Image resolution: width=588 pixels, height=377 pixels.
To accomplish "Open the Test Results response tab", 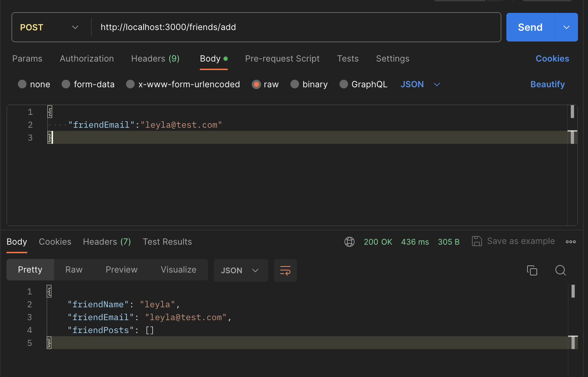I will (167, 242).
